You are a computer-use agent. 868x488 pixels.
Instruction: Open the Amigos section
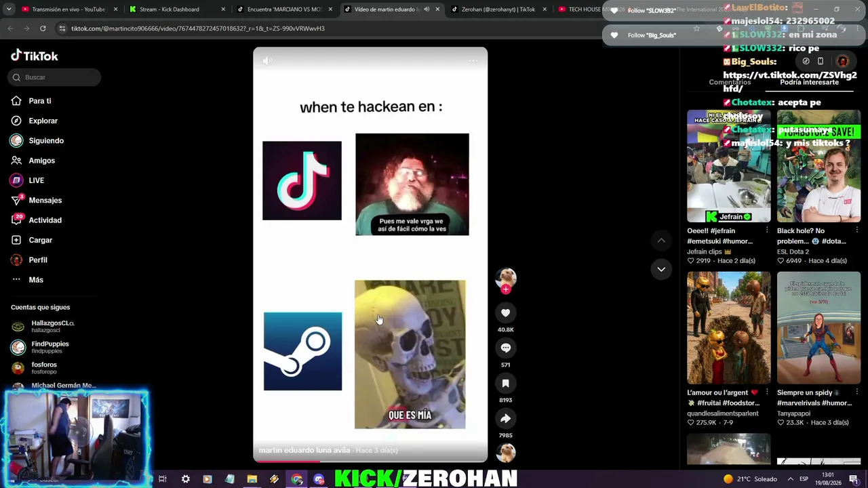pyautogui.click(x=33, y=161)
